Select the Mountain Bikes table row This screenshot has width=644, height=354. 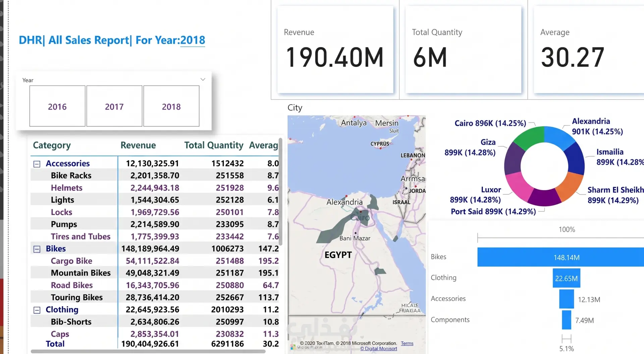[x=155, y=273]
